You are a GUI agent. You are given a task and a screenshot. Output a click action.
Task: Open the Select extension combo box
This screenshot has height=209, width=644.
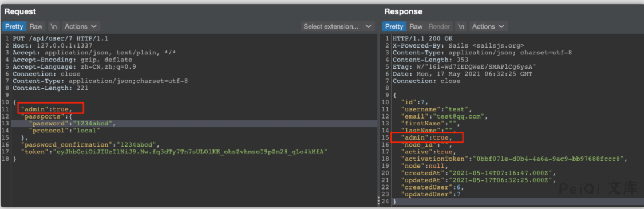(x=331, y=26)
